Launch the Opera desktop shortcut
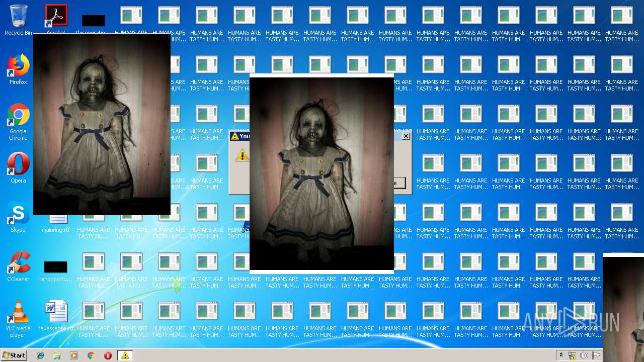644x362 pixels. coord(18,168)
